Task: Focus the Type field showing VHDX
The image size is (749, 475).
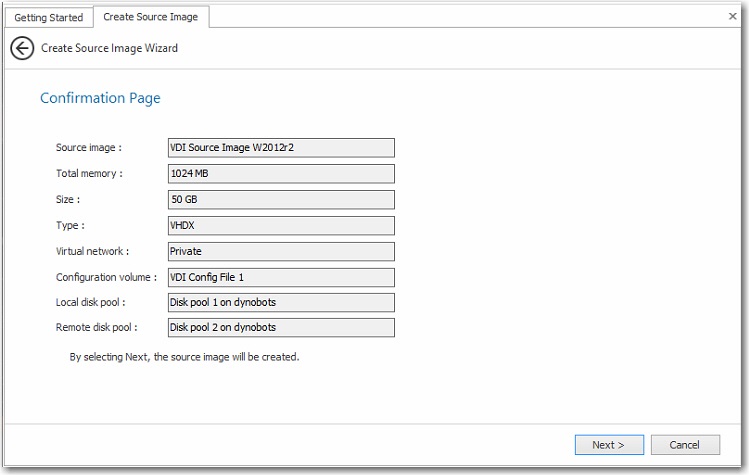Action: coord(280,226)
